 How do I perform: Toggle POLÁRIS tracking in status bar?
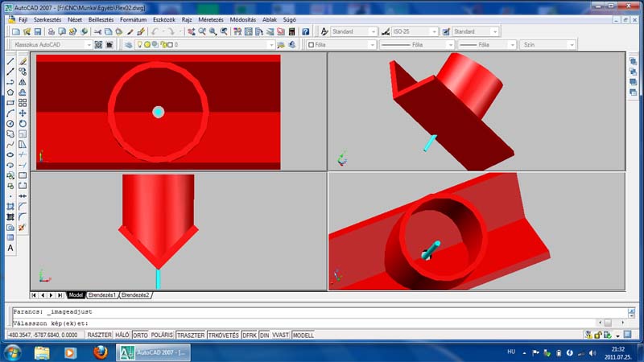[162, 335]
